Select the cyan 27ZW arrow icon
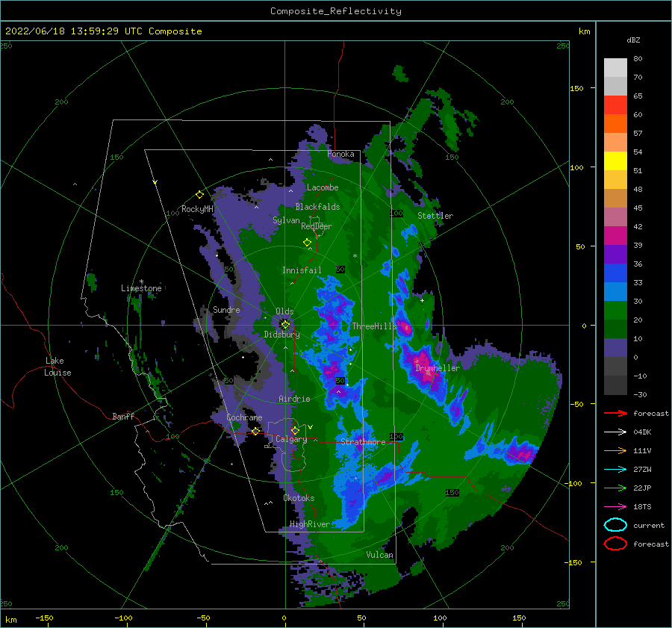Viewport: 672px width, 628px height. [x=615, y=470]
